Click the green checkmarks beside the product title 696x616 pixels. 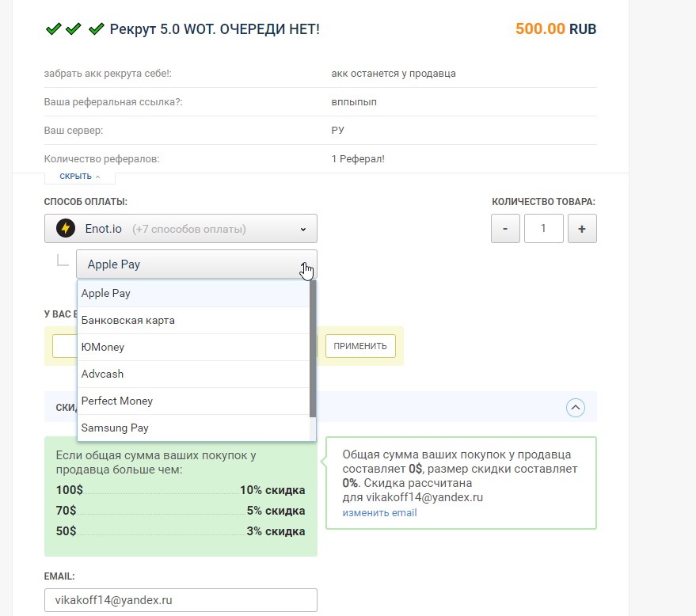pos(74,29)
